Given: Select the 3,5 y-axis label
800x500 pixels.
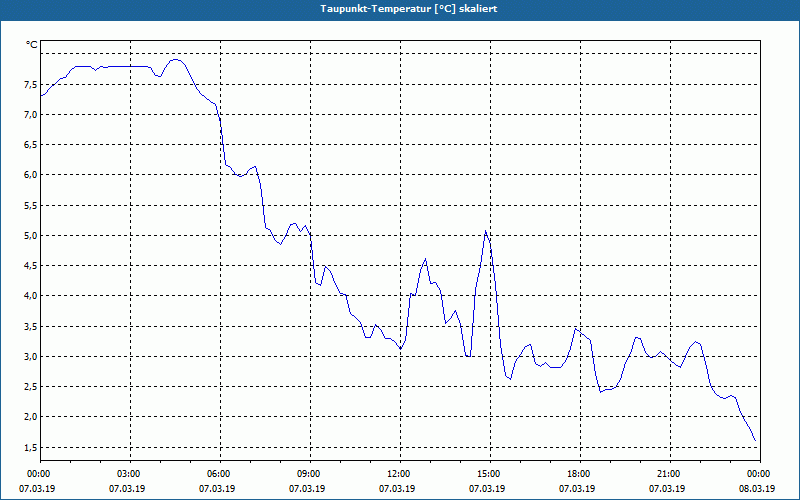Looking at the screenshot, I should point(31,327).
